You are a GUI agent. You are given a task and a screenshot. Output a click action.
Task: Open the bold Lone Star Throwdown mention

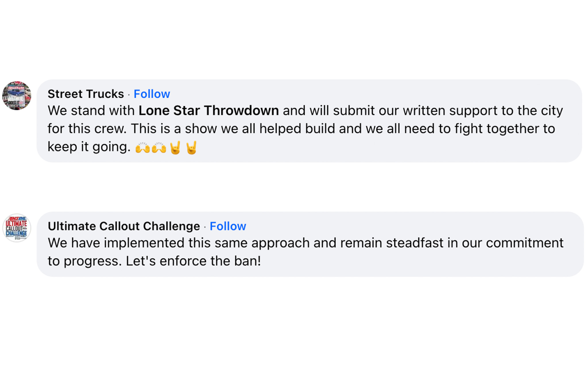(208, 111)
